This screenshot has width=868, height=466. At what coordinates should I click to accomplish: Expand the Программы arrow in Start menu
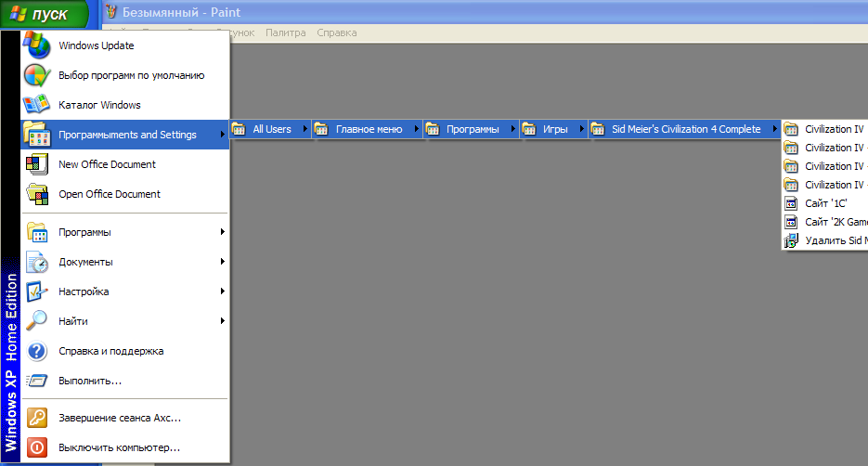[222, 232]
